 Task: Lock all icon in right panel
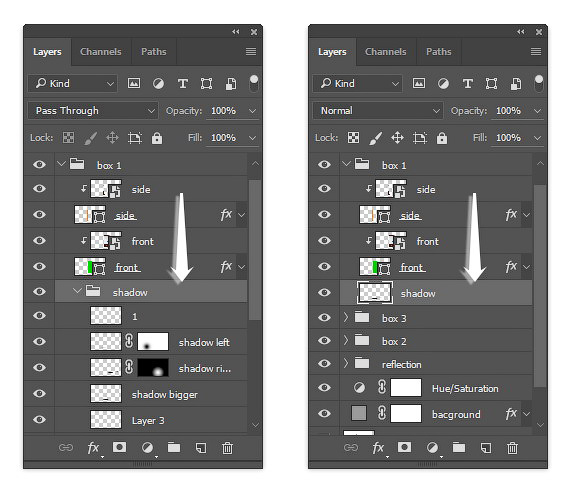[x=442, y=138]
